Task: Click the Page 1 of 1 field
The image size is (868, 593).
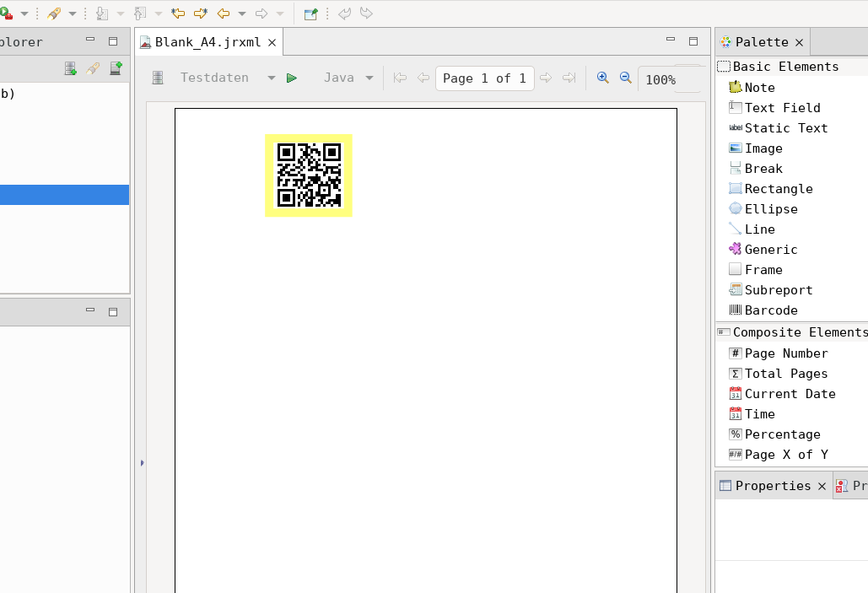Action: 484,78
